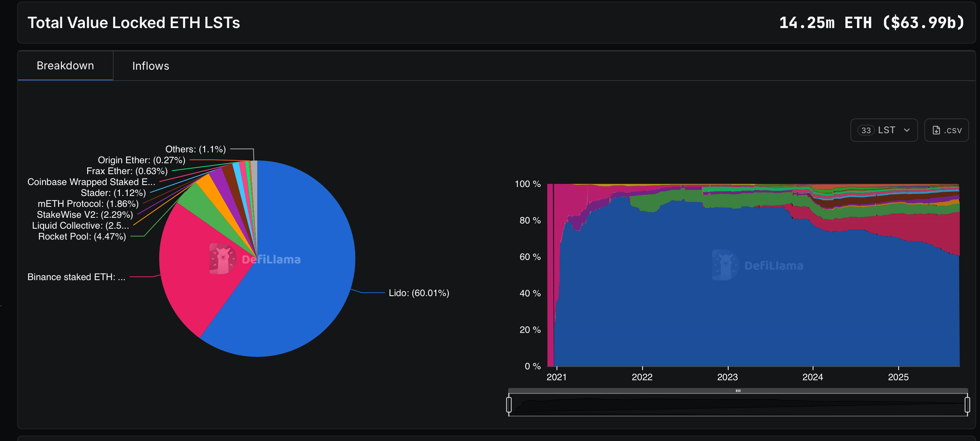The height and width of the screenshot is (441, 980).
Task: Click the Origin Ether (0.27%) label
Action: pos(141,160)
